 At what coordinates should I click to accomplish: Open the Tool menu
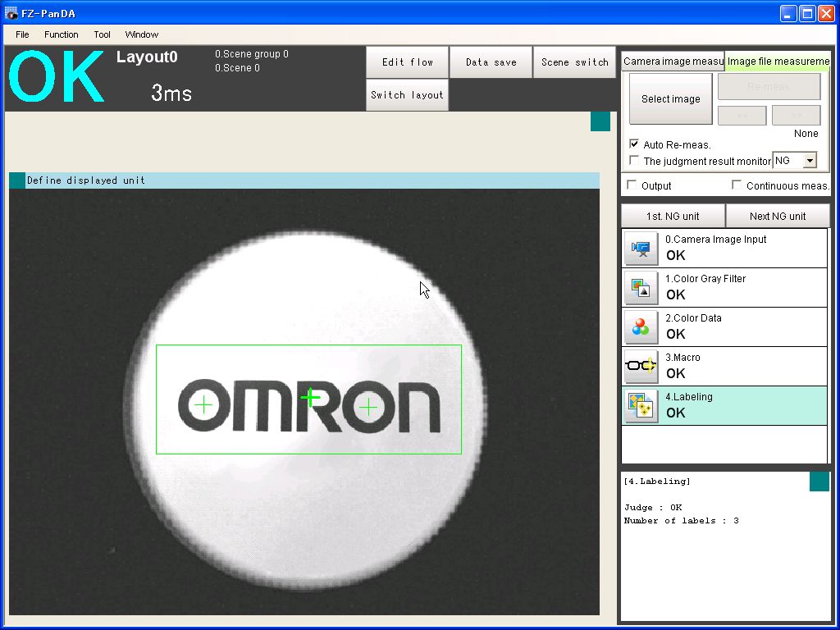coord(102,34)
